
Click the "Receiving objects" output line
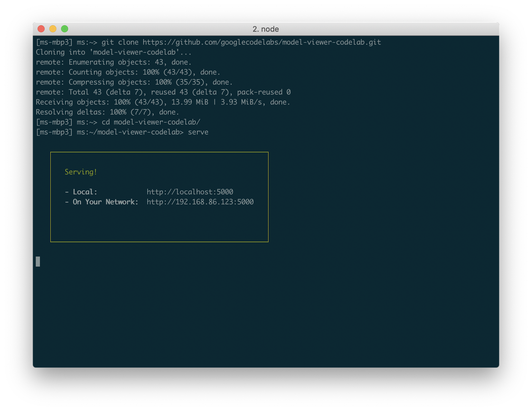click(163, 102)
